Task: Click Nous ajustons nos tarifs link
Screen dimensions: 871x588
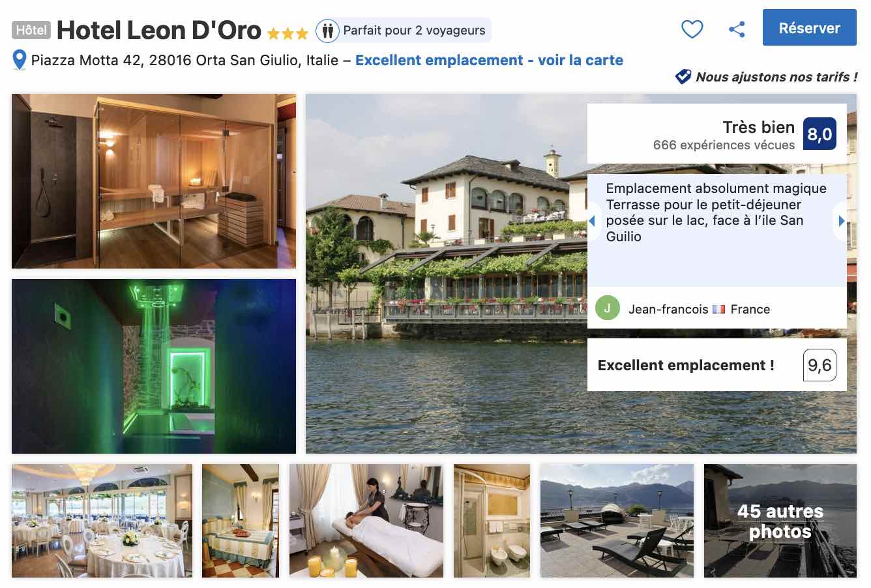Action: pyautogui.click(x=776, y=77)
